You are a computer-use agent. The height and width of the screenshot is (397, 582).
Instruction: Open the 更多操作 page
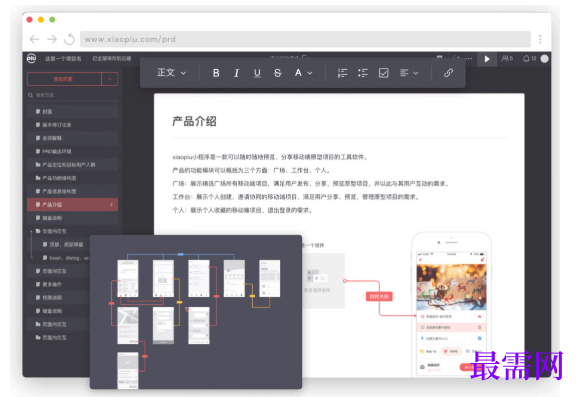[59, 284]
